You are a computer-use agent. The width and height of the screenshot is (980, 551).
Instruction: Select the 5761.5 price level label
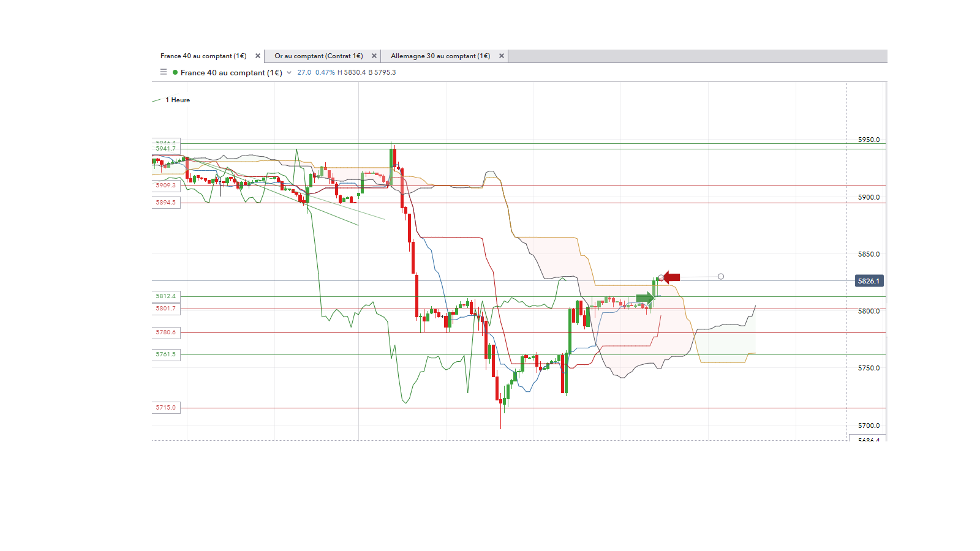click(166, 354)
